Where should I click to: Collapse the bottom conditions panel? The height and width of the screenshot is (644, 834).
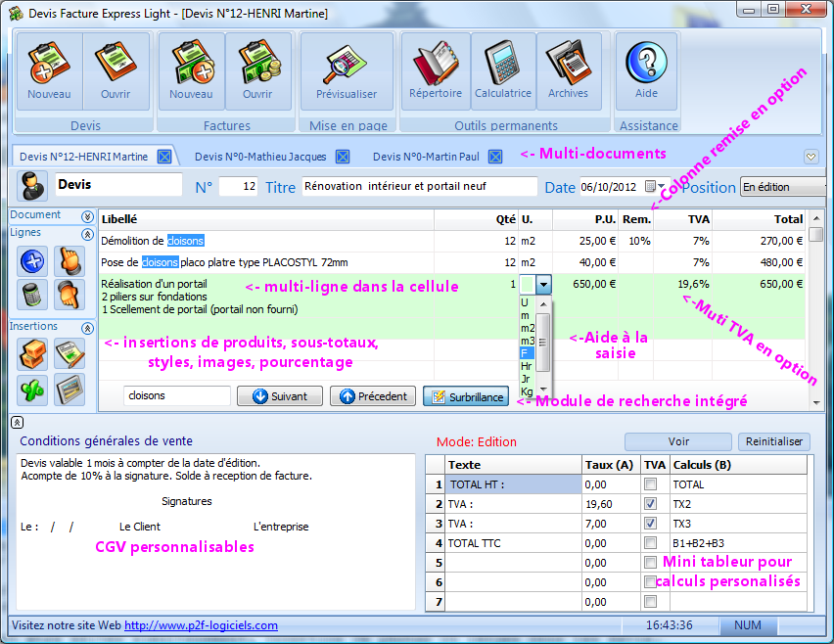17,423
